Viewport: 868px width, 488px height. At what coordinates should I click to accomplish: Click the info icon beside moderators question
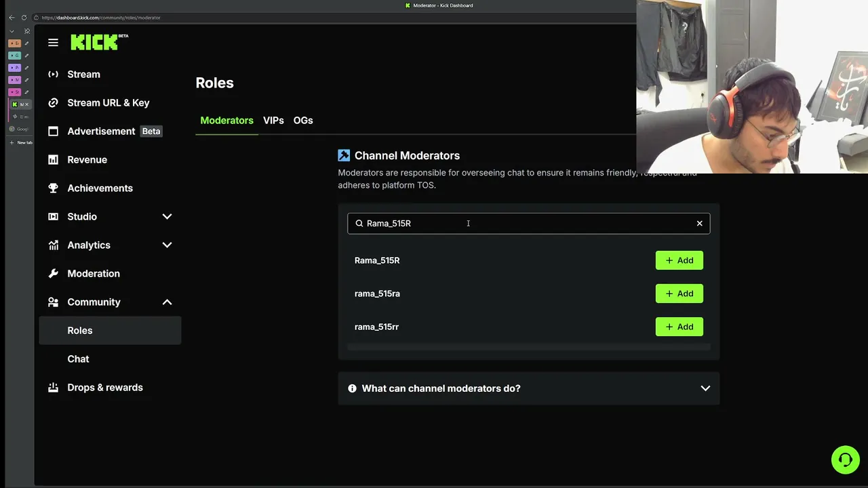coord(352,388)
